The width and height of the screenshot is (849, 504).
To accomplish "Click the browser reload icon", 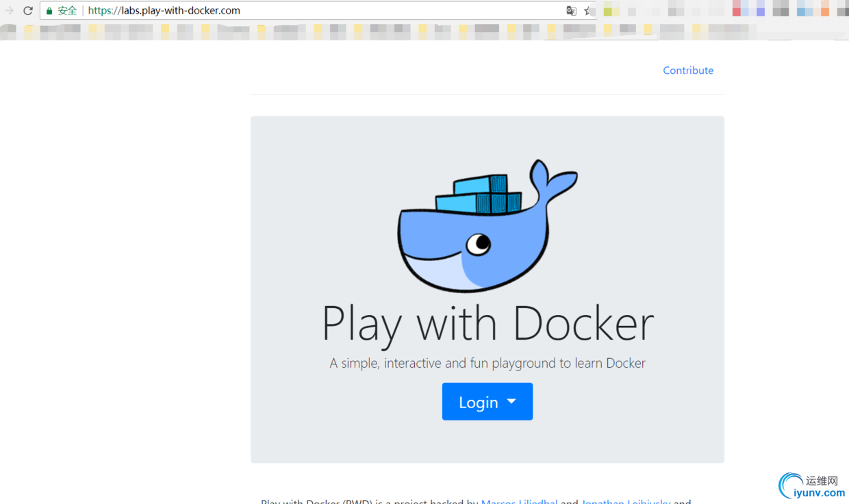I will (x=28, y=11).
